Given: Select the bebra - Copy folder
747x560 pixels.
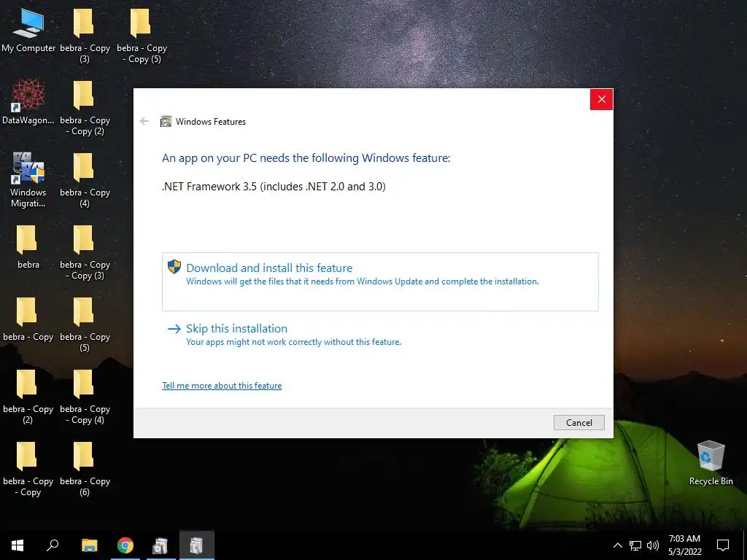Looking at the screenshot, I should pyautogui.click(x=28, y=319).
